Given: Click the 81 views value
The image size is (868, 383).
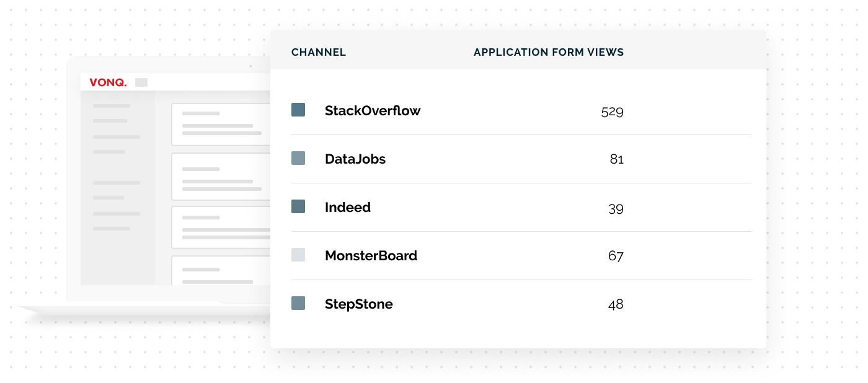Looking at the screenshot, I should 616,160.
